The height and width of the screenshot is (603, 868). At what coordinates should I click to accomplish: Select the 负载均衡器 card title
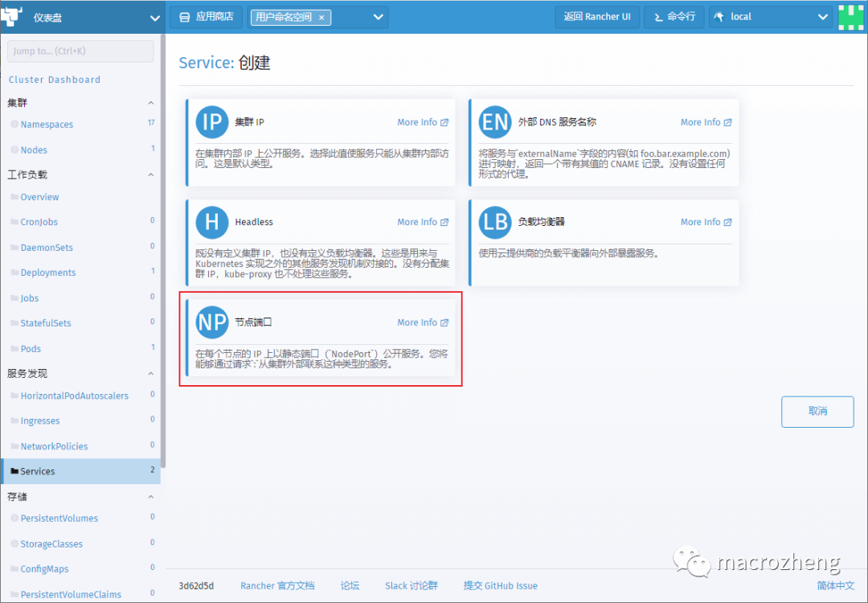click(542, 222)
